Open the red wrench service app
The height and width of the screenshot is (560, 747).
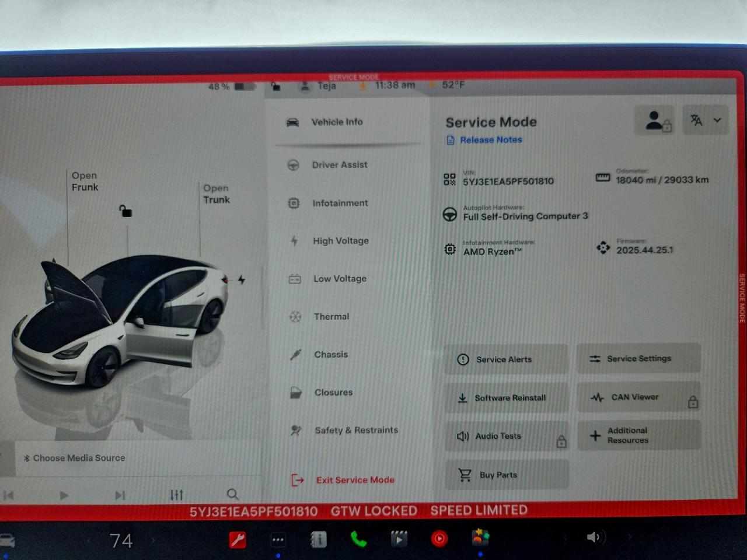[x=238, y=540]
